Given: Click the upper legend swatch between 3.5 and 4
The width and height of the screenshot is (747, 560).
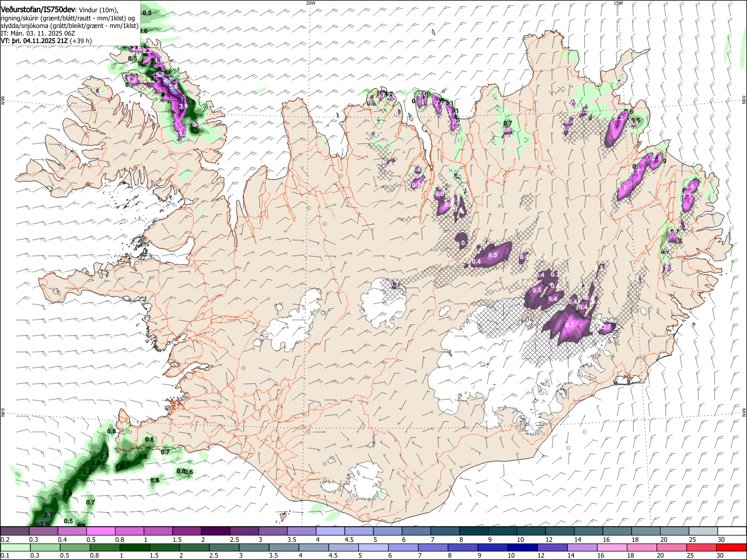Looking at the screenshot, I should coord(301,531).
